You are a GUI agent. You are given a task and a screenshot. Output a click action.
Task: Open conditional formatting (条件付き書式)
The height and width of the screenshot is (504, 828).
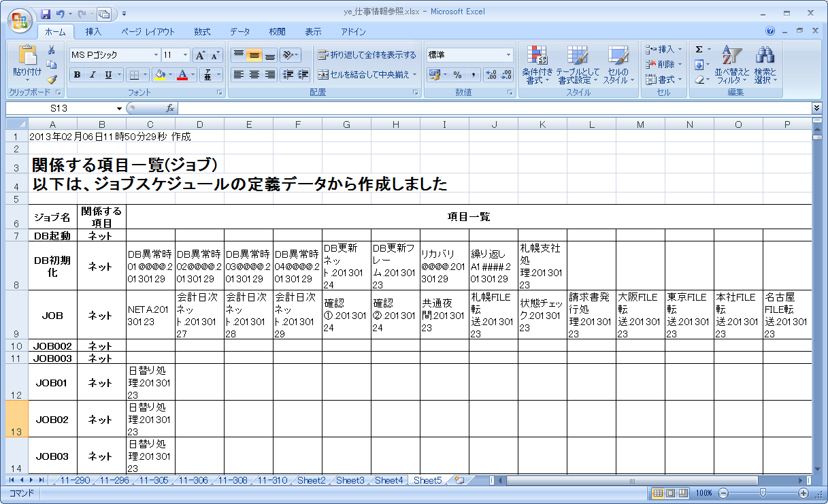(537, 65)
